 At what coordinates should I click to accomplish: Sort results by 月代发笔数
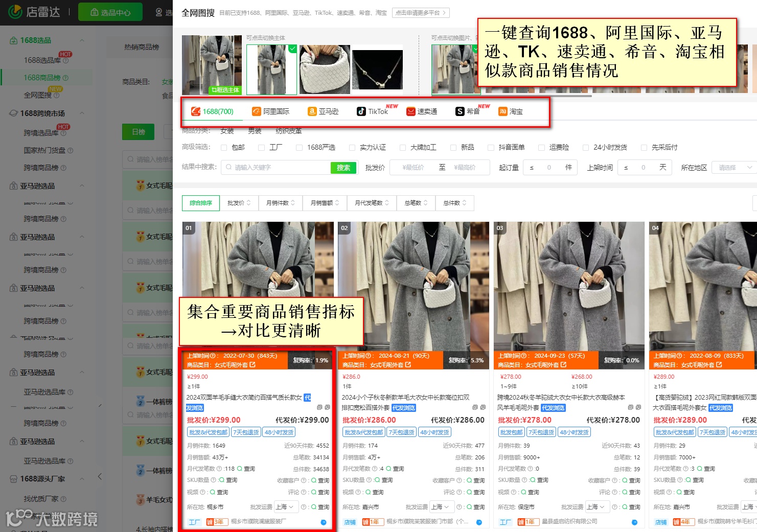[372, 203]
